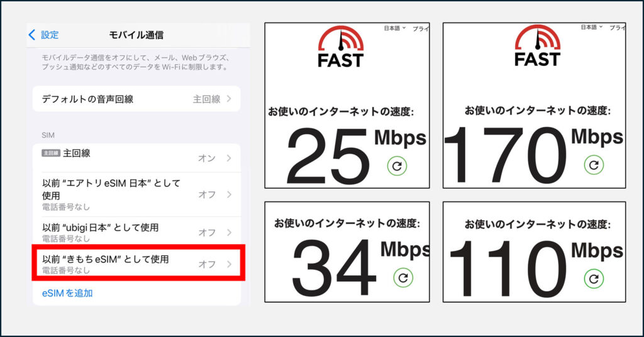Click the FAST logo above 170 Mbps
The width and height of the screenshot is (644, 337).
(537, 46)
